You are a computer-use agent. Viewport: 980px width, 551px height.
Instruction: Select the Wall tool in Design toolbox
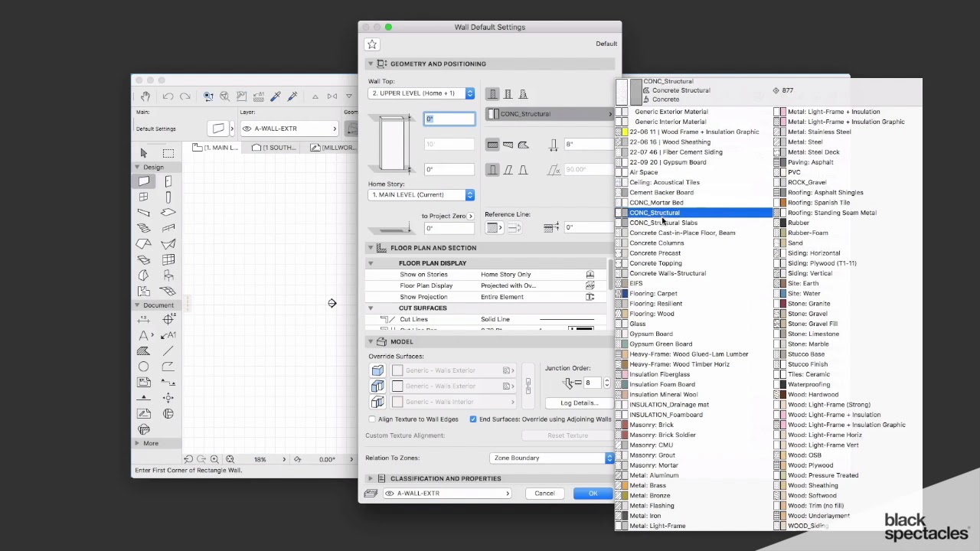[144, 181]
